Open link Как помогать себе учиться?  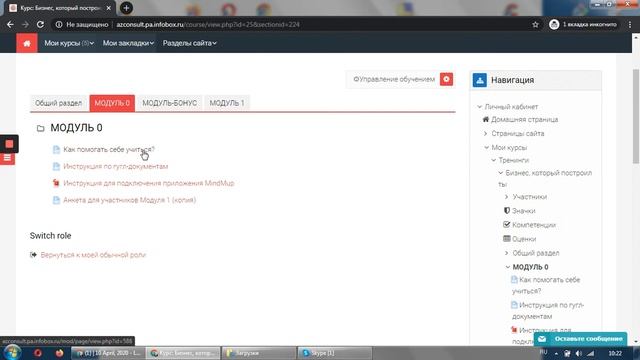tap(109, 150)
